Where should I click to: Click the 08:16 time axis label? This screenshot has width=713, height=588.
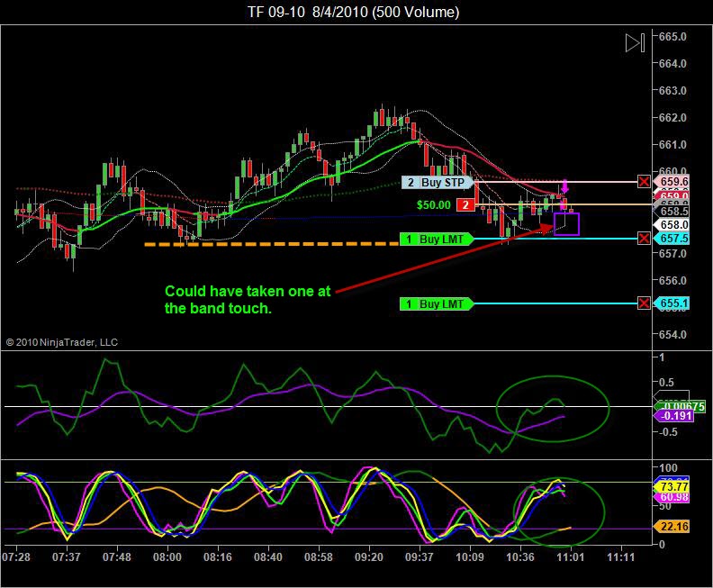coord(218,557)
